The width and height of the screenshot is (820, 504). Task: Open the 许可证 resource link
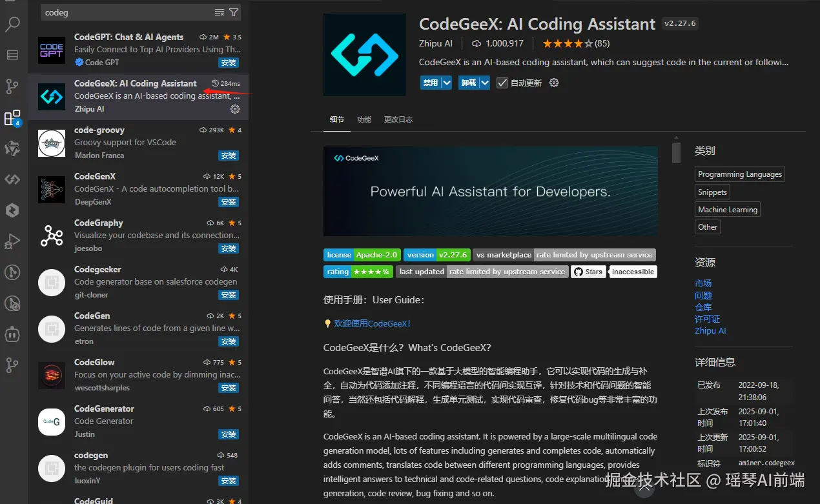pyautogui.click(x=707, y=319)
